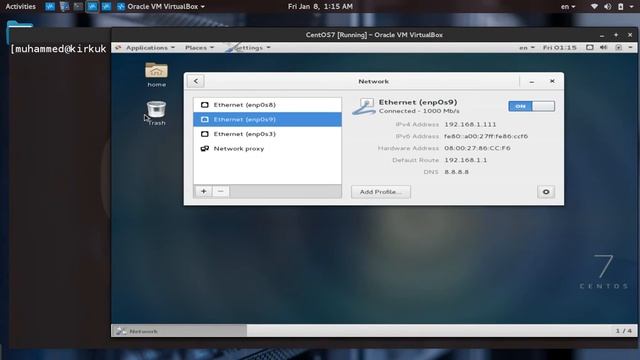
Task: Close the Network settings window
Action: click(x=552, y=81)
